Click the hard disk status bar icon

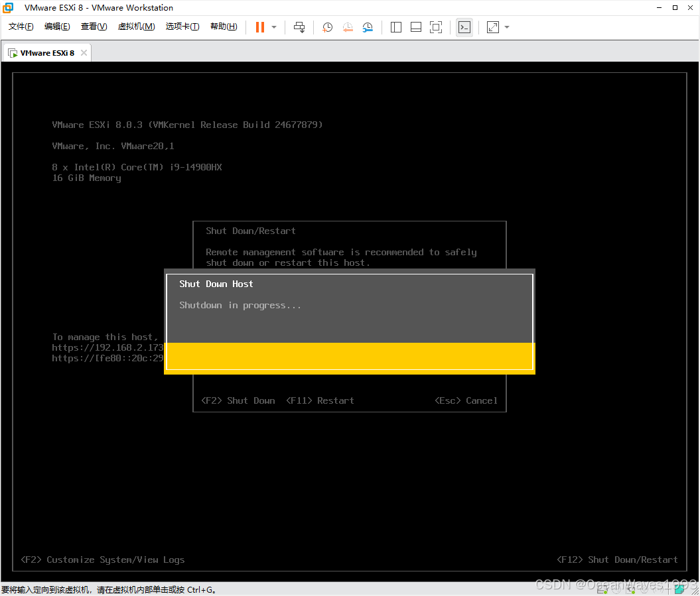pyautogui.click(x=602, y=590)
